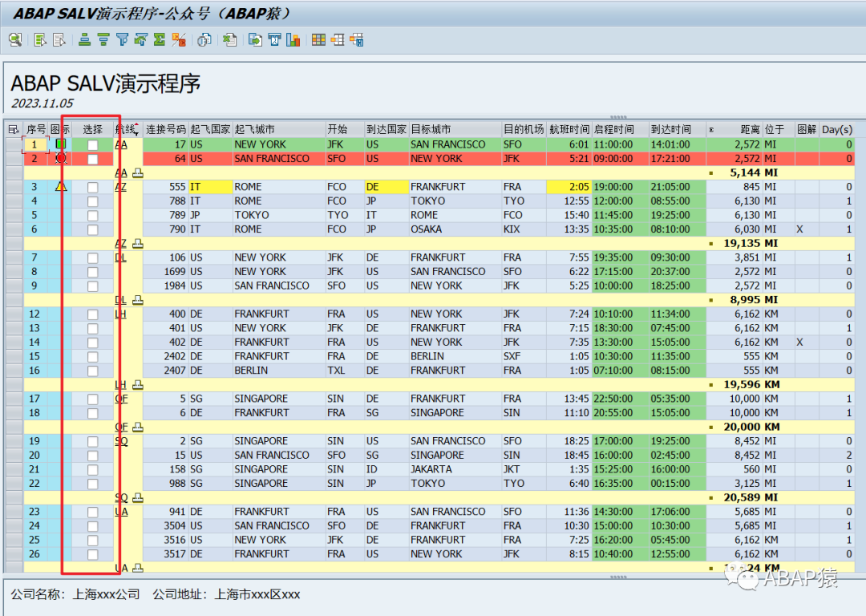
Task: Click the Details magnifier toolbar icon
Action: (15, 40)
